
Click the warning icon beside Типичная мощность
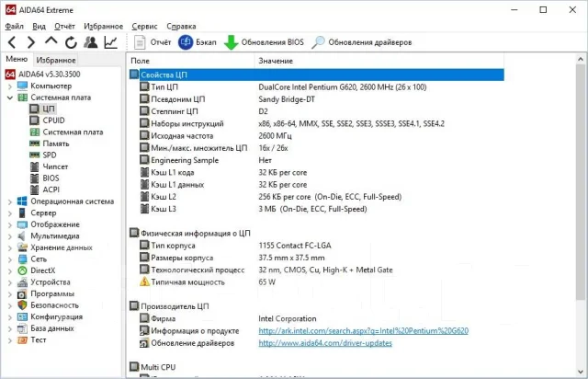click(x=144, y=281)
